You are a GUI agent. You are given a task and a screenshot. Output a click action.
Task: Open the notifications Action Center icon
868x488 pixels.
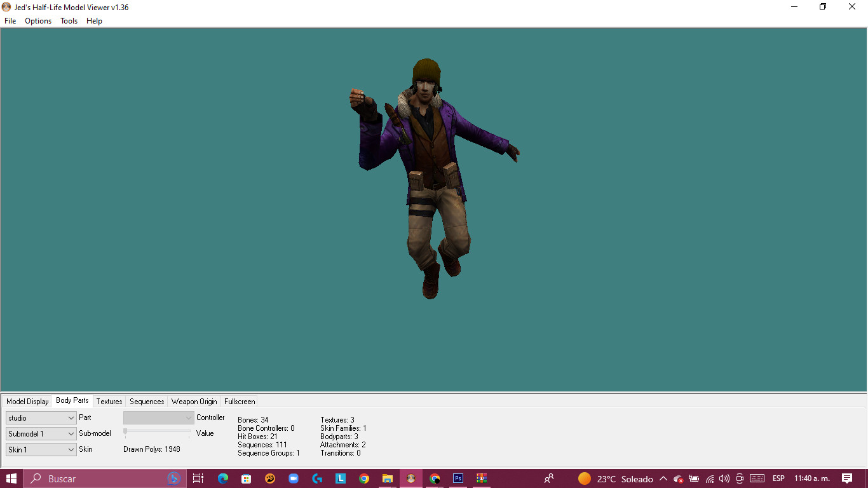click(x=848, y=478)
